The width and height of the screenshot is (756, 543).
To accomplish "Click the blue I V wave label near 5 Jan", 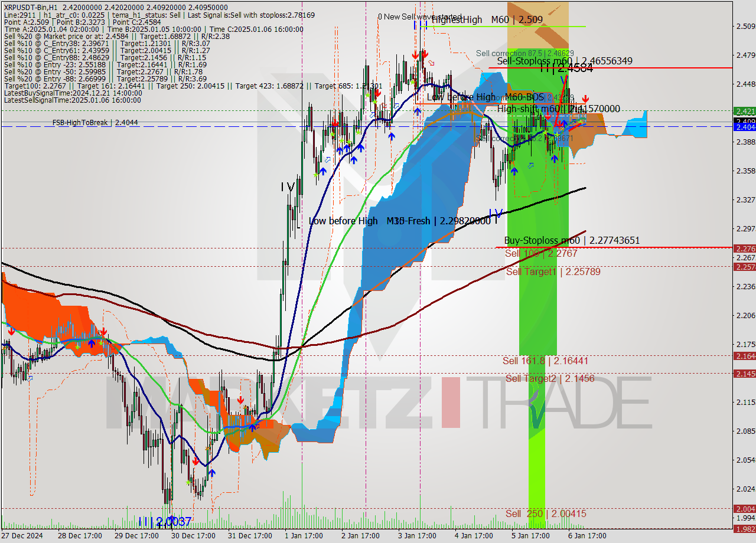I will tap(496, 213).
